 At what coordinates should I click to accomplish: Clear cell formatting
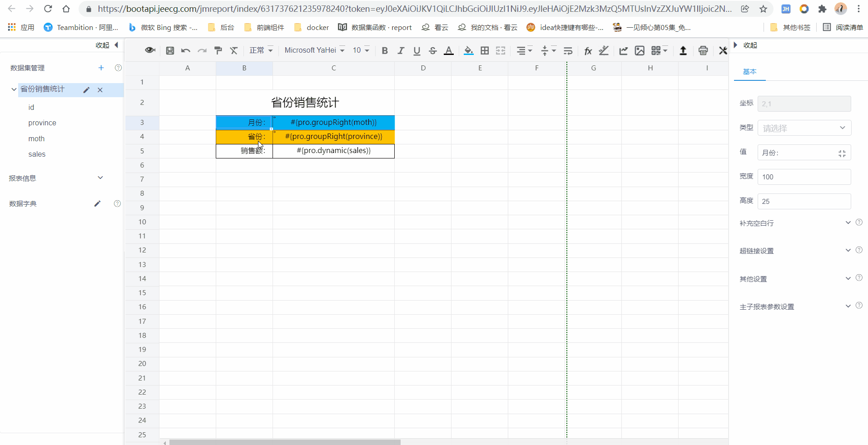coord(234,50)
